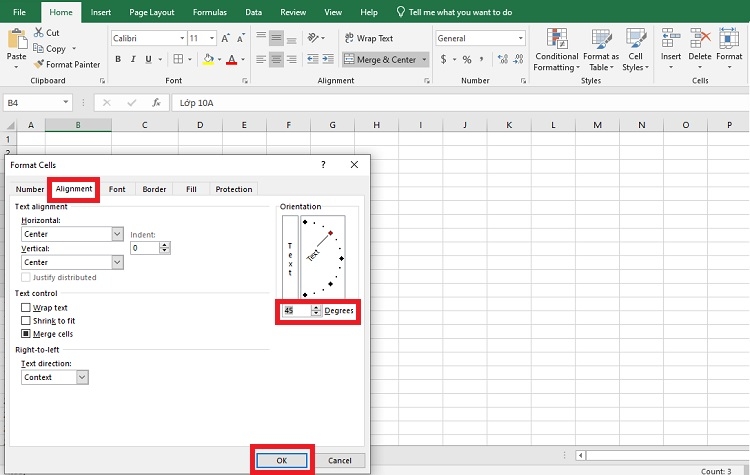The width and height of the screenshot is (750, 475).
Task: Click the Insert Function fx icon
Action: click(156, 103)
